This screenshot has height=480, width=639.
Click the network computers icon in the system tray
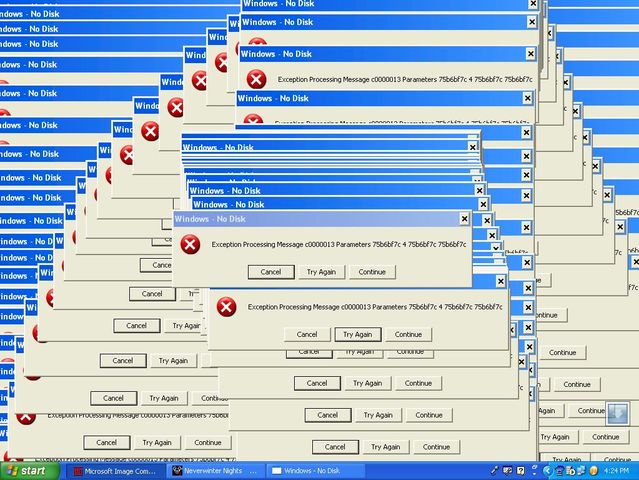[x=581, y=471]
